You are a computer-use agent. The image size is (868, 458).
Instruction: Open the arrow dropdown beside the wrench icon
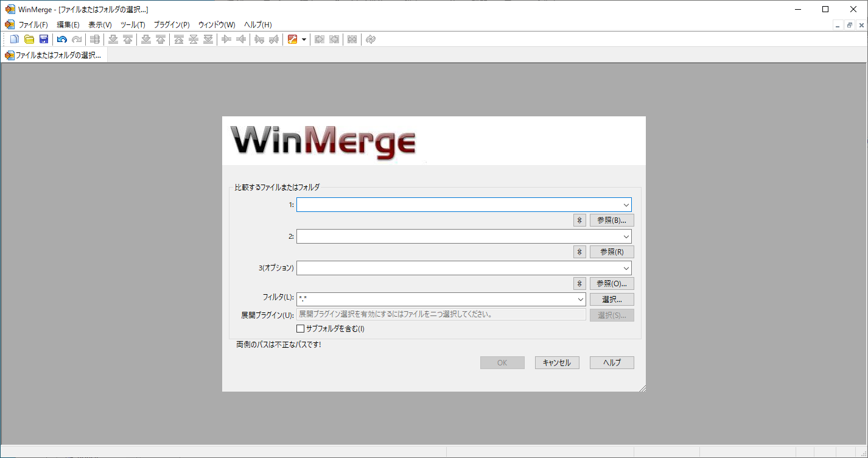[x=303, y=39]
